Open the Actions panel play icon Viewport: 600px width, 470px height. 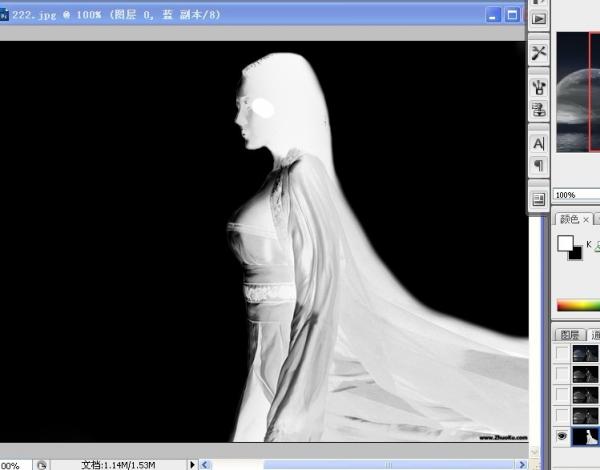pyautogui.click(x=539, y=19)
